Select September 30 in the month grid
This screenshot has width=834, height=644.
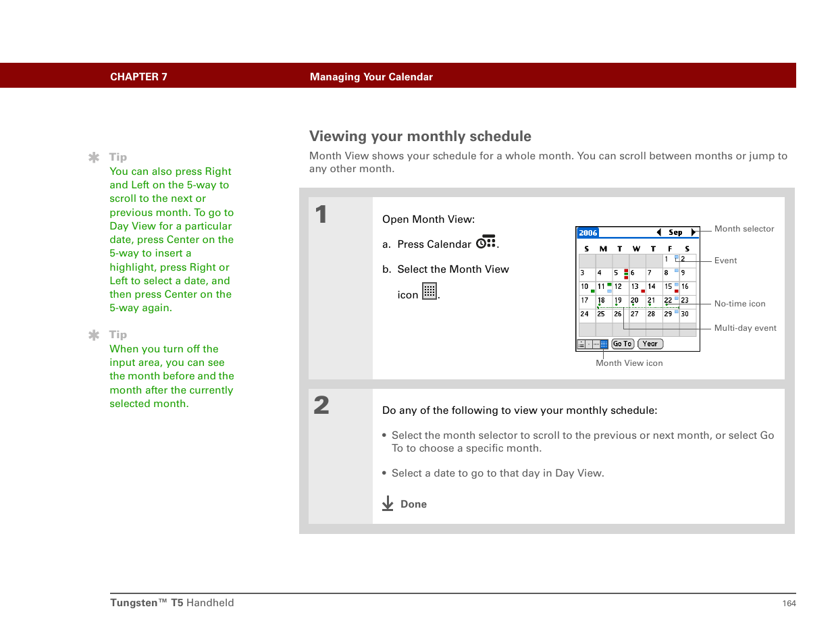(687, 315)
